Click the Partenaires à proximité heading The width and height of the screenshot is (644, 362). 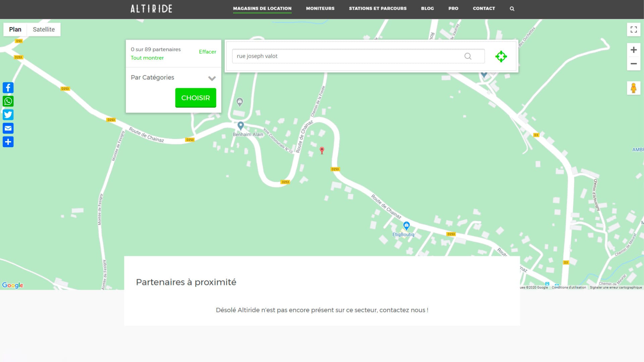coord(186,282)
